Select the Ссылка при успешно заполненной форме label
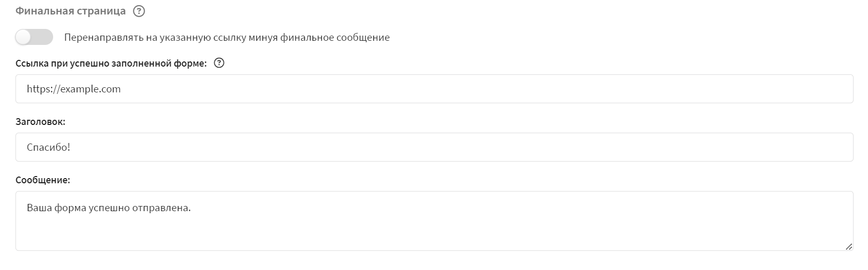 pos(111,63)
